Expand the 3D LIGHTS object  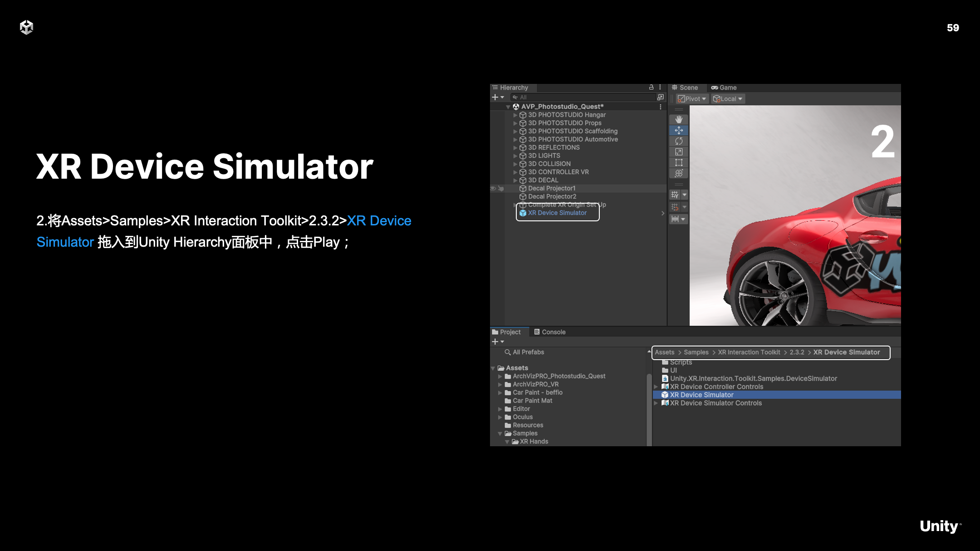coord(515,156)
